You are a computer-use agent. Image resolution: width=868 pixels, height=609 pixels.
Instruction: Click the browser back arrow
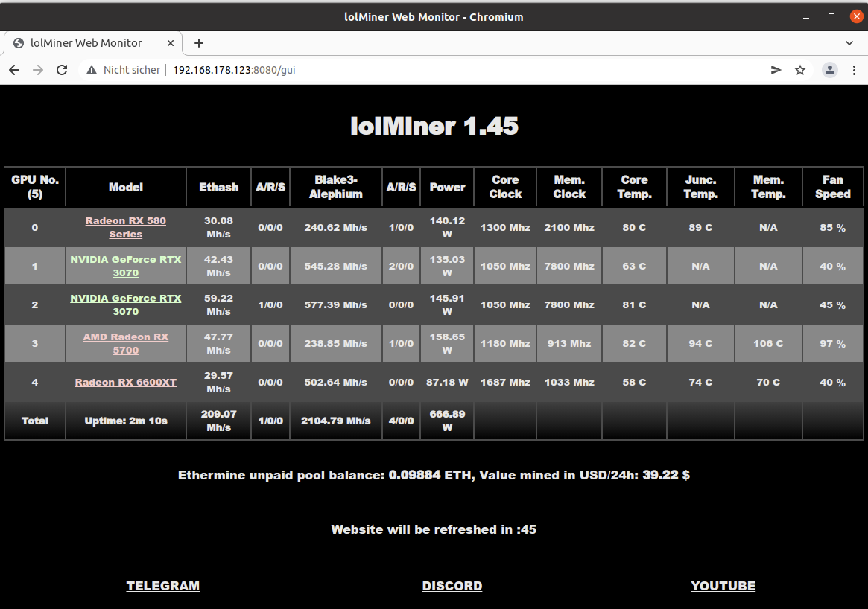pyautogui.click(x=14, y=70)
